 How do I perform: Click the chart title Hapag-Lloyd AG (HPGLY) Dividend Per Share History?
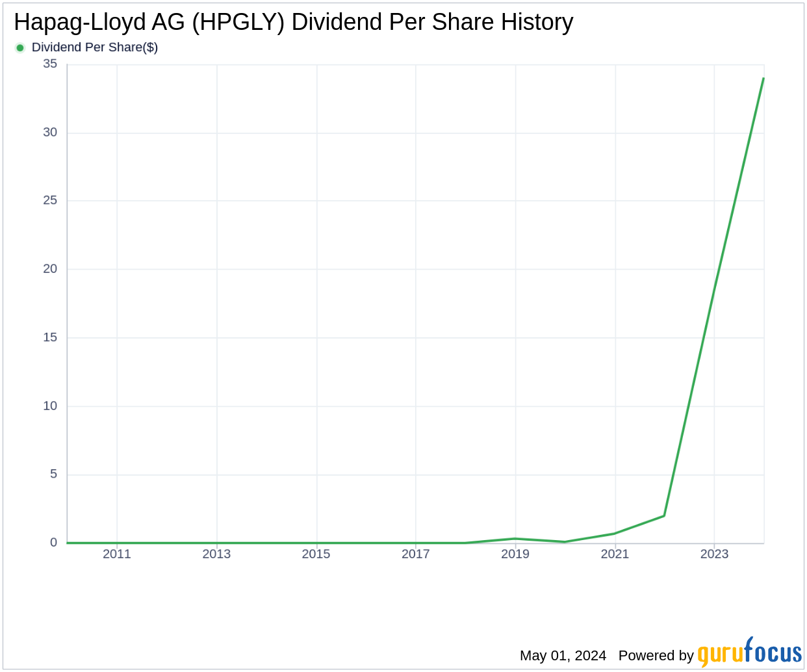pos(294,22)
